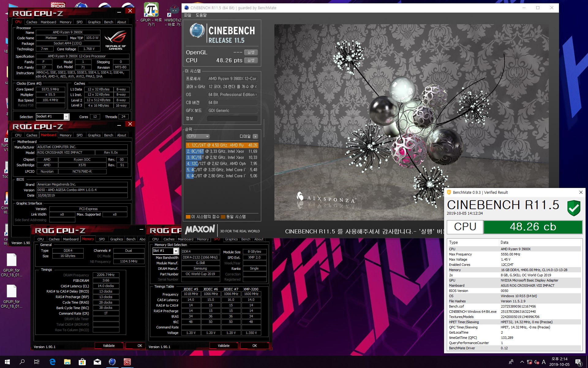Click network icon in system tray

pyautogui.click(x=530, y=362)
